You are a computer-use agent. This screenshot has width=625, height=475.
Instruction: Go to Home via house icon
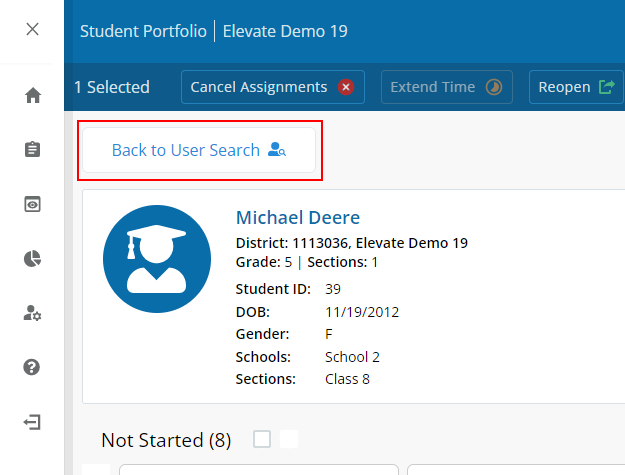click(33, 95)
